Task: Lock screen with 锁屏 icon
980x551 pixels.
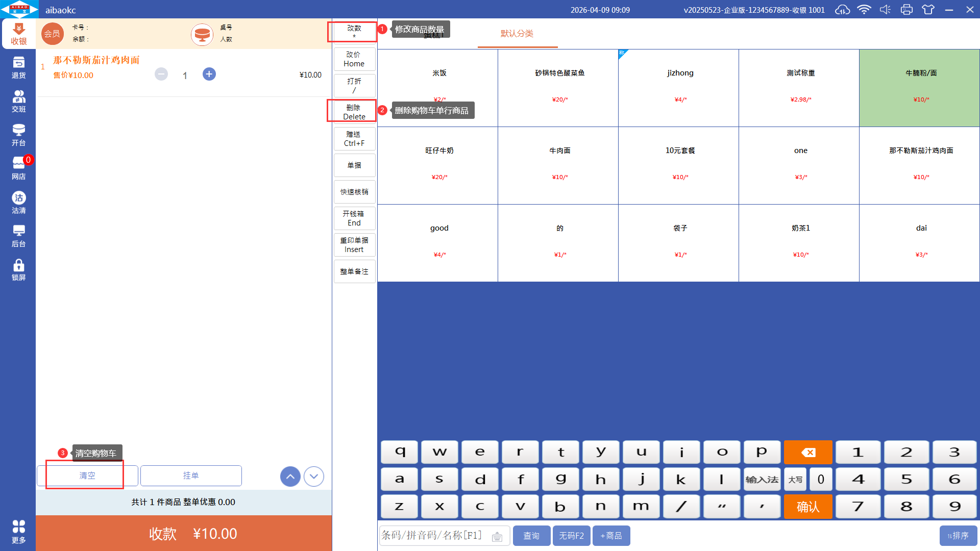Action: pos(18,270)
